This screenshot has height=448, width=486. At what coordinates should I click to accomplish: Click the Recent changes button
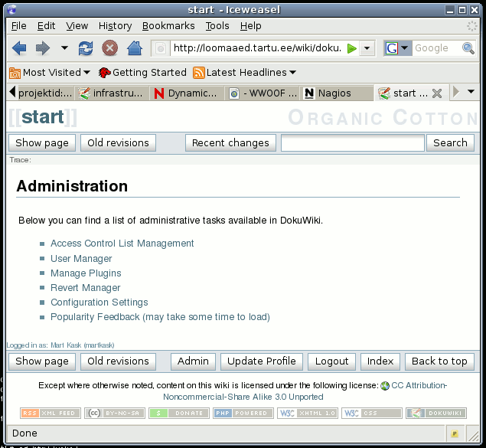tap(230, 143)
